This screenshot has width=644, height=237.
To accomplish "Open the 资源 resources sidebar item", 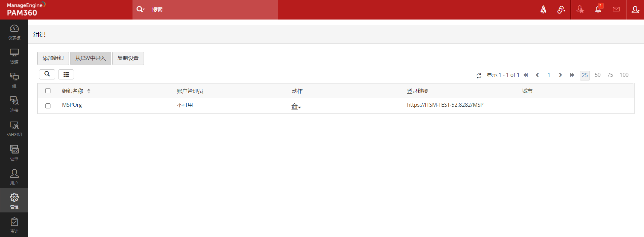I will tap(14, 56).
